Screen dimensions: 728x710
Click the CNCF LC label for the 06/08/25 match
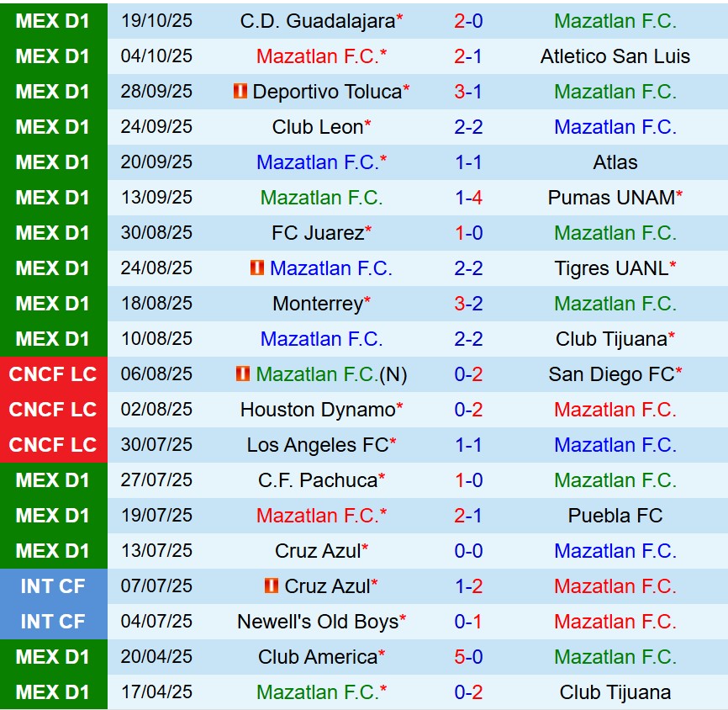(53, 374)
